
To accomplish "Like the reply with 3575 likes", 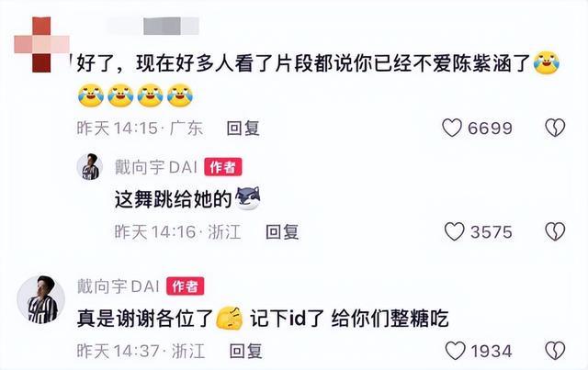I will point(454,231).
